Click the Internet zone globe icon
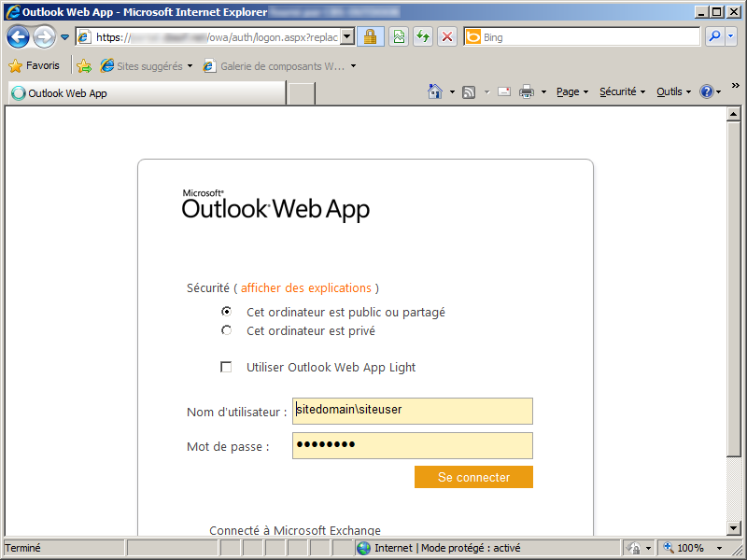 pos(363,548)
